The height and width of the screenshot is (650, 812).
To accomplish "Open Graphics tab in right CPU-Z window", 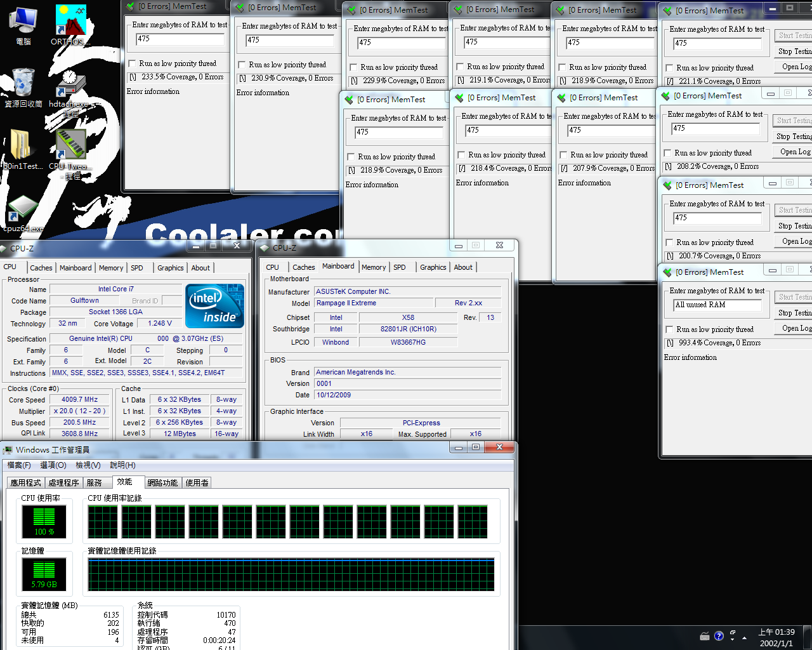I will point(433,267).
